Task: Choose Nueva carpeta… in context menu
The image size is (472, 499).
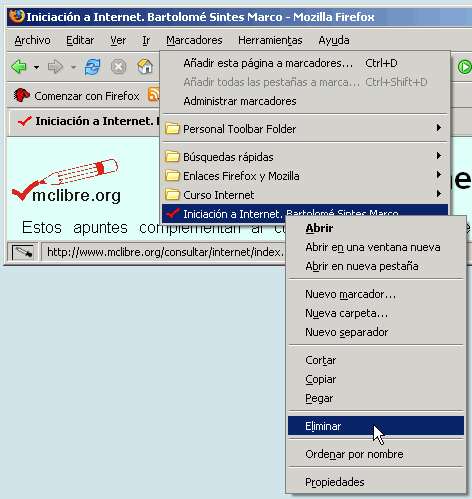Action: click(x=376, y=313)
